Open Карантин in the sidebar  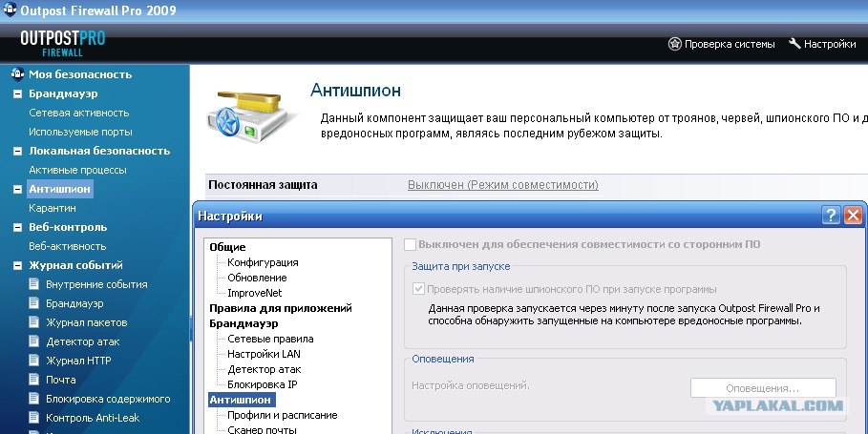(x=53, y=208)
